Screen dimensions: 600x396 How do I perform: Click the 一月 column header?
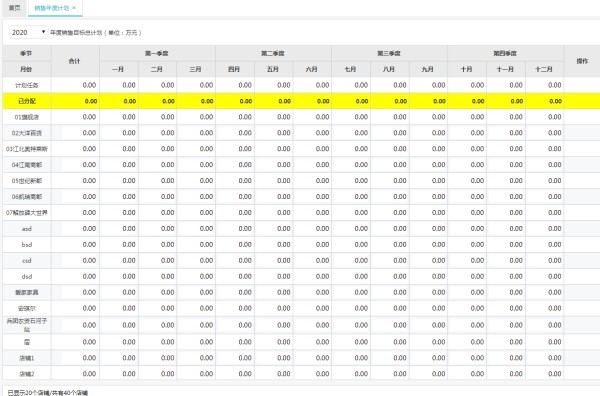point(118,69)
